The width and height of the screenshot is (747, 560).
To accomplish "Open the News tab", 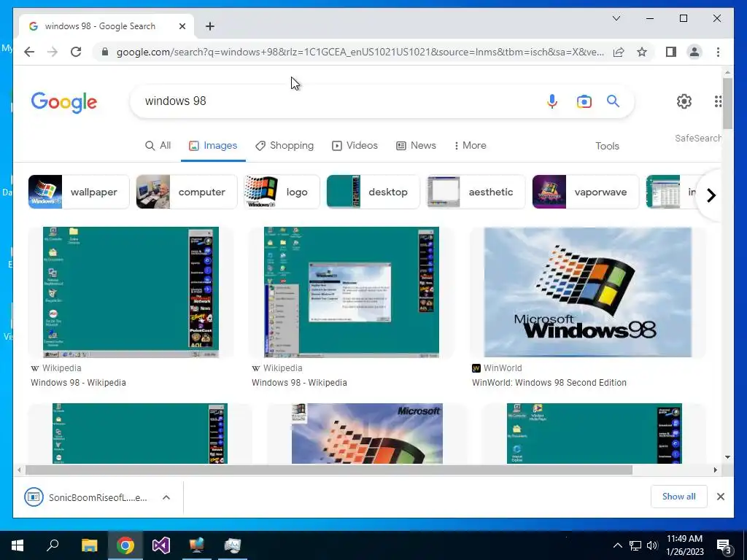I will 416,146.
